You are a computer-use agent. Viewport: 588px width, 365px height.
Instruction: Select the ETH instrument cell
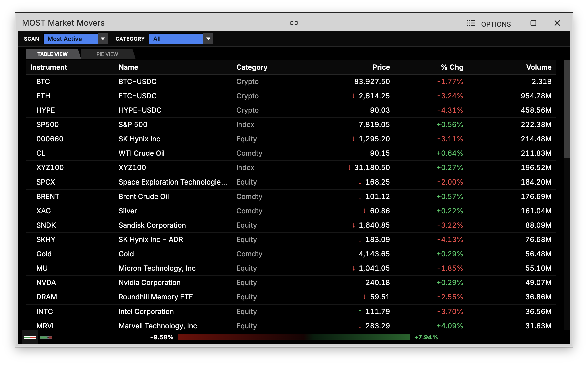[43, 96]
